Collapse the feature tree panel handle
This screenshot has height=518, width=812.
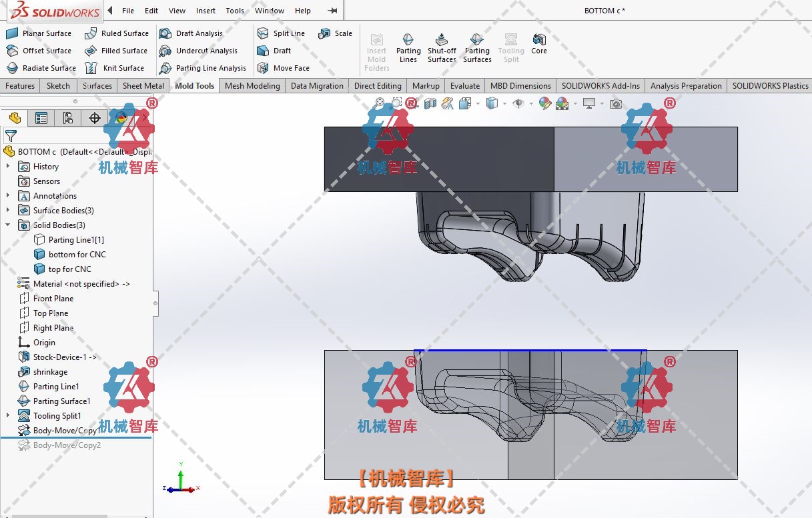tap(155, 303)
